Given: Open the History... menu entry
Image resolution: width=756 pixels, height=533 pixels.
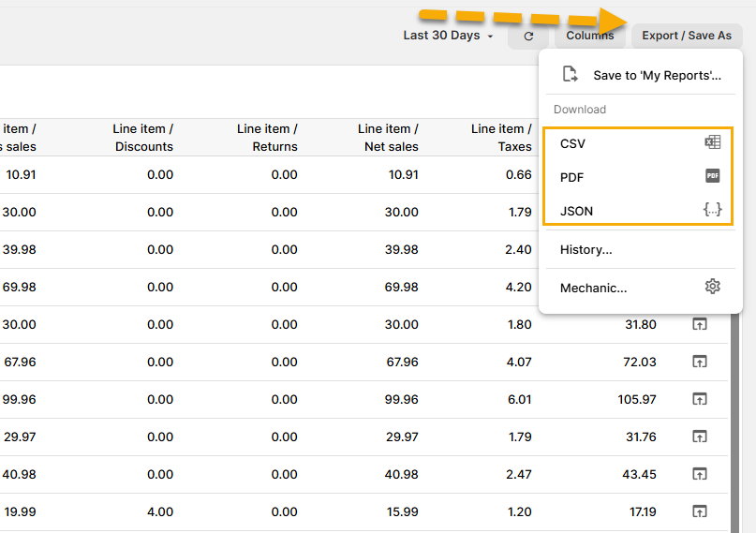Looking at the screenshot, I should [586, 249].
